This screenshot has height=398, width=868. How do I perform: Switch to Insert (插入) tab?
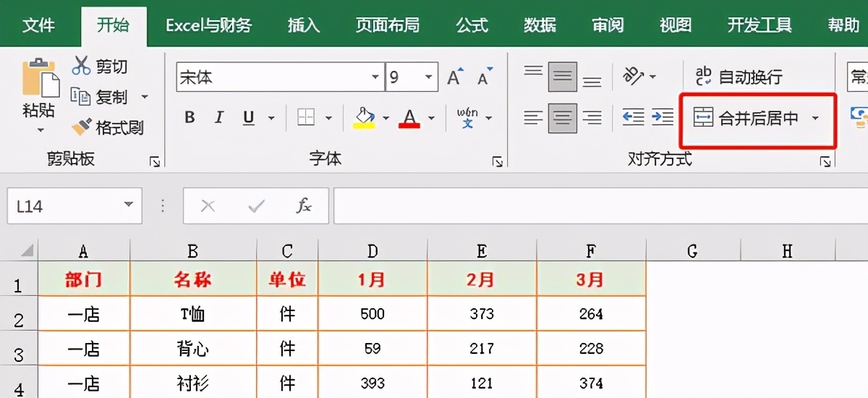tap(304, 25)
